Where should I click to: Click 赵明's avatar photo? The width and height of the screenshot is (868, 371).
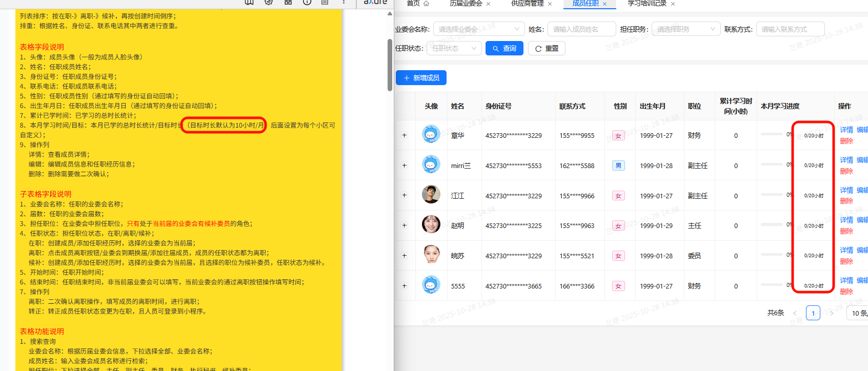(431, 225)
